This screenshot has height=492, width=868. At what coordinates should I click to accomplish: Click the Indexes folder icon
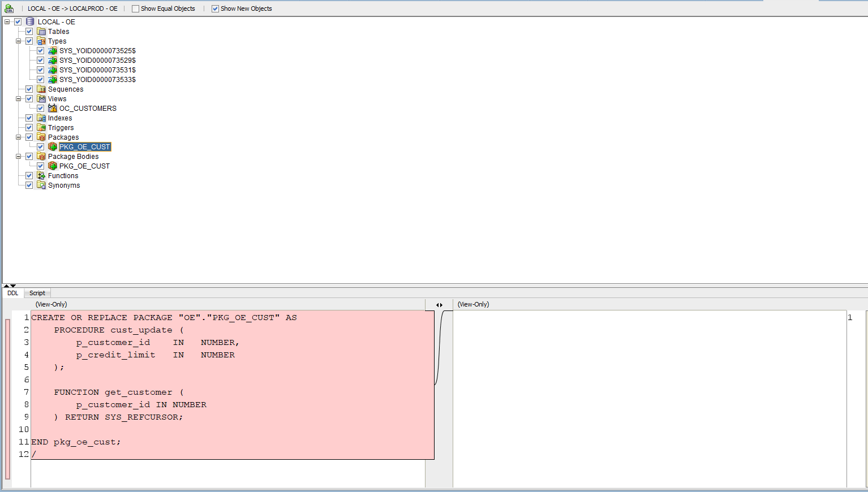pos(41,118)
